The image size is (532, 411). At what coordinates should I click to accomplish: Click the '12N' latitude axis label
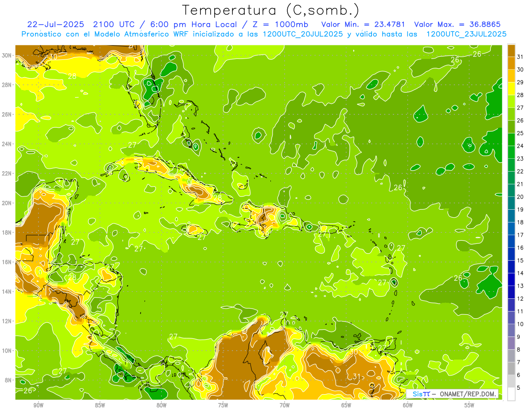[8, 321]
